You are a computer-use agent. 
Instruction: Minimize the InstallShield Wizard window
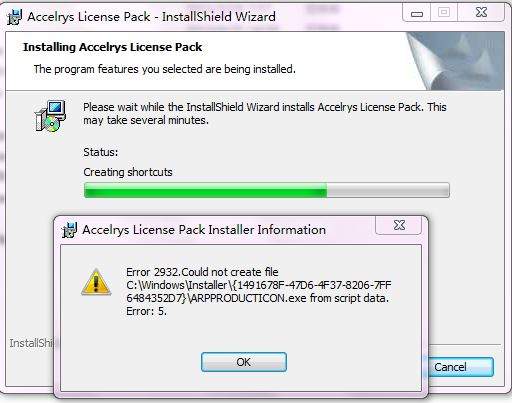pyautogui.click(x=417, y=13)
